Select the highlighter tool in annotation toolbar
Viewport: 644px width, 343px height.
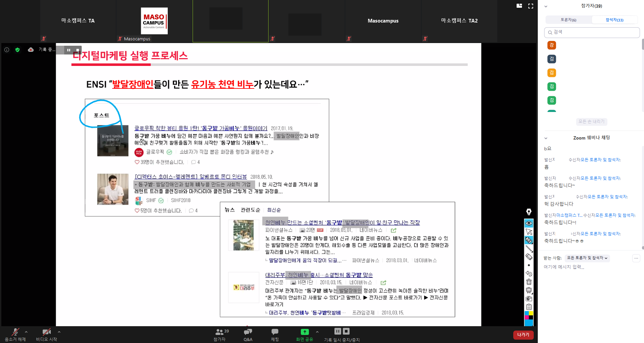(x=529, y=240)
